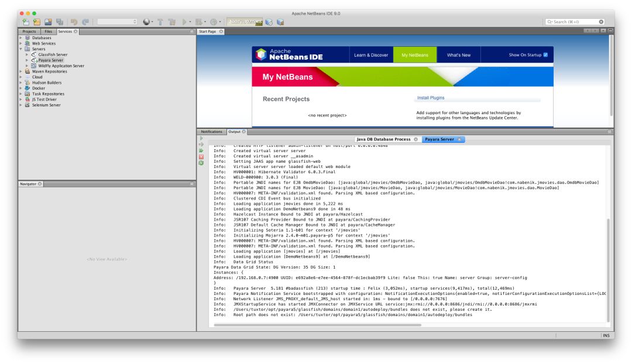Switch to the Files tab
This screenshot has width=632, height=364.
click(x=49, y=32)
